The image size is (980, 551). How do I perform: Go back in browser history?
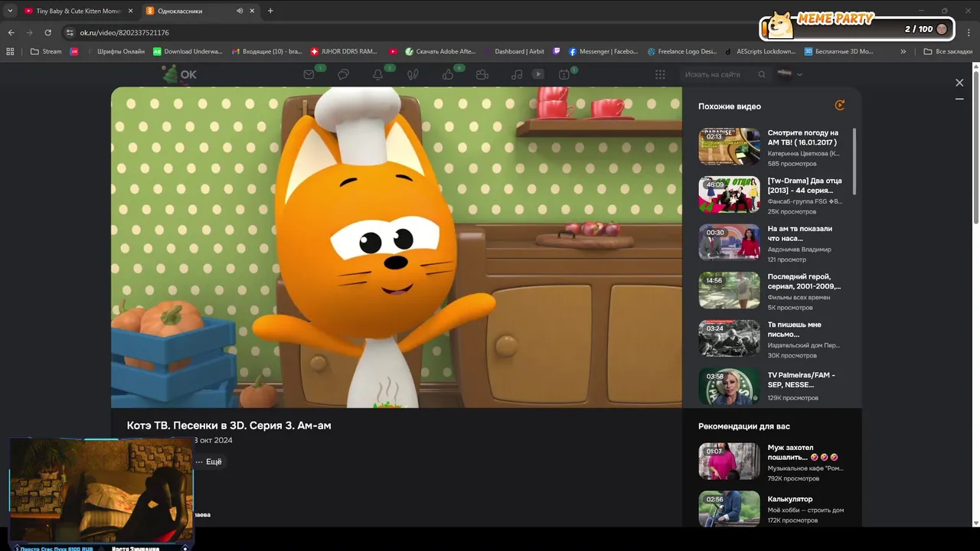11,33
